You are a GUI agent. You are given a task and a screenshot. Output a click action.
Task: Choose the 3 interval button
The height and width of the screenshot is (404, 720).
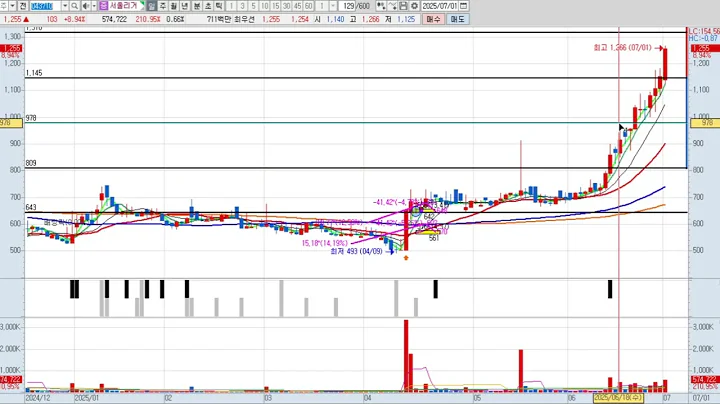point(242,6)
